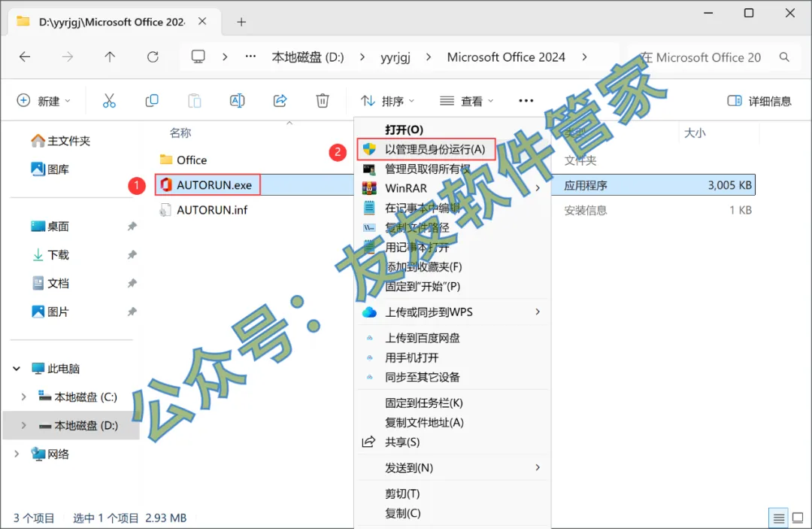The width and height of the screenshot is (812, 529).
Task: Sort by the 名称 column header
Action: click(x=180, y=133)
